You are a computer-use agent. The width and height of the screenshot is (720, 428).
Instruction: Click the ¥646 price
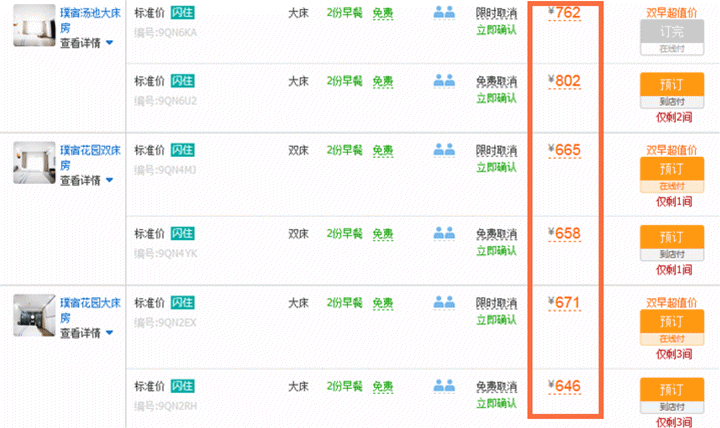564,386
